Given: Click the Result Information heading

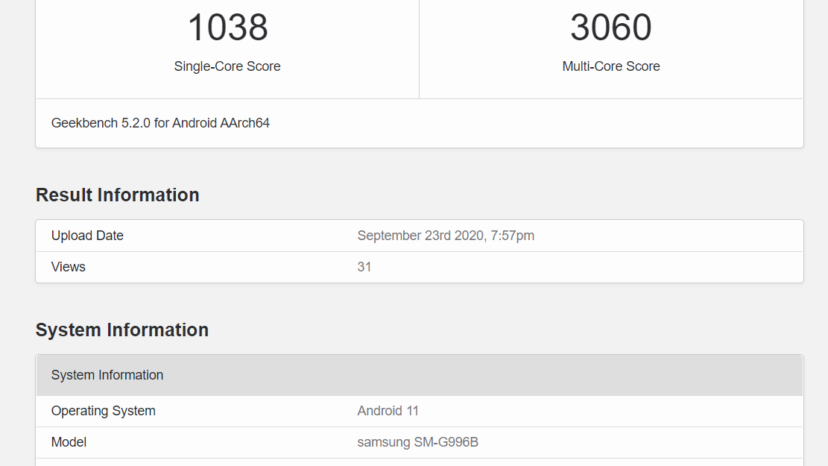Looking at the screenshot, I should [x=117, y=195].
